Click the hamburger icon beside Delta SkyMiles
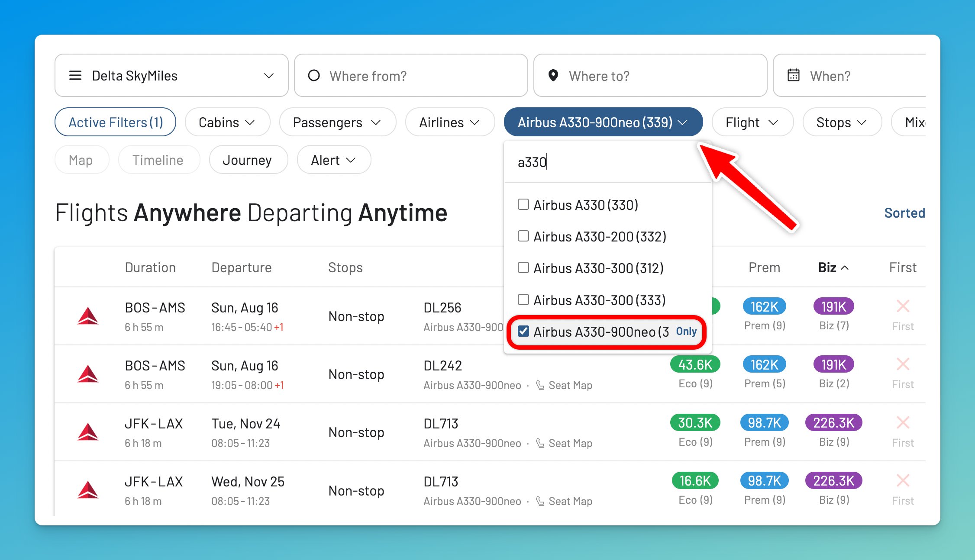Image resolution: width=975 pixels, height=560 pixels. (x=74, y=75)
